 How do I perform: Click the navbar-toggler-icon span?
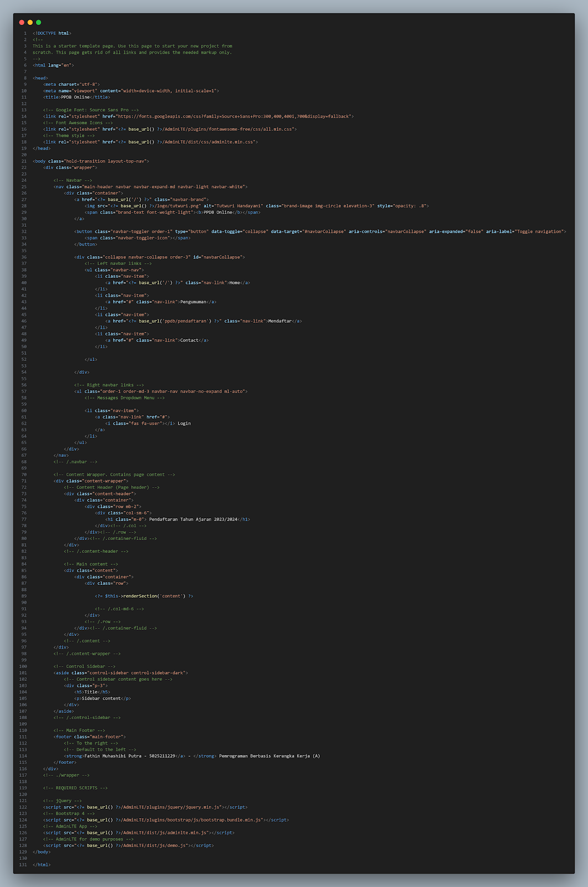[137, 238]
